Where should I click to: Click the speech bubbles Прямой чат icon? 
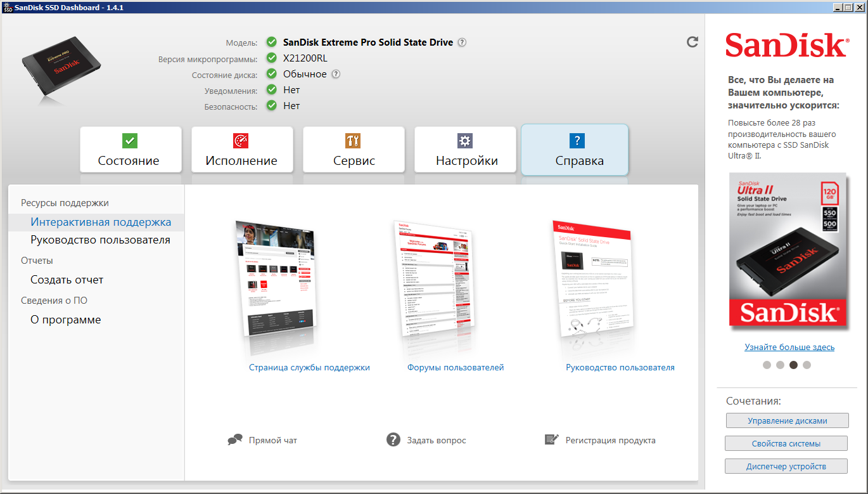[x=235, y=440]
